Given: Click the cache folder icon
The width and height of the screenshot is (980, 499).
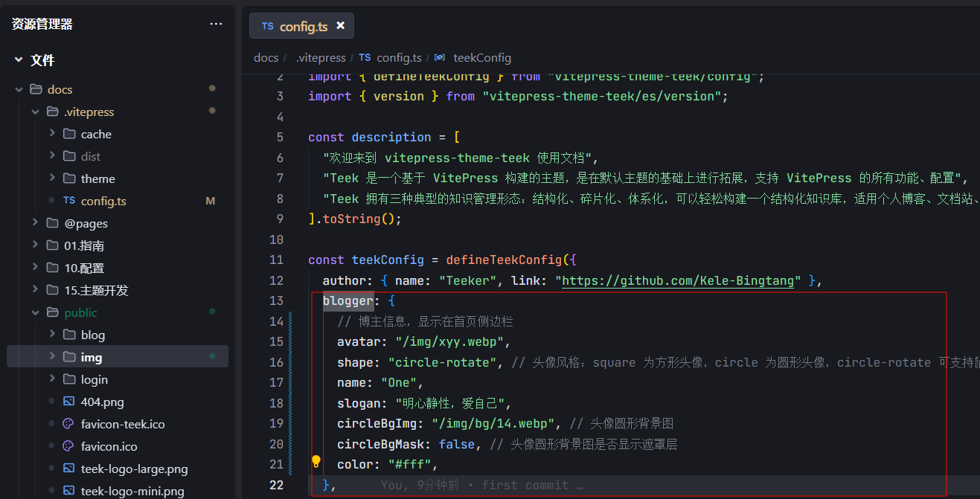Looking at the screenshot, I should tap(69, 134).
